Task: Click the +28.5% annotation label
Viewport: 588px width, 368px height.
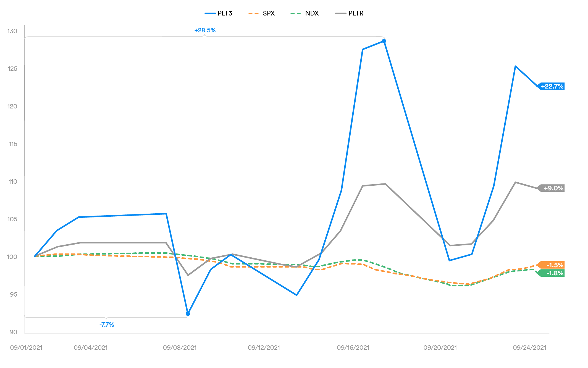Action: coord(205,30)
